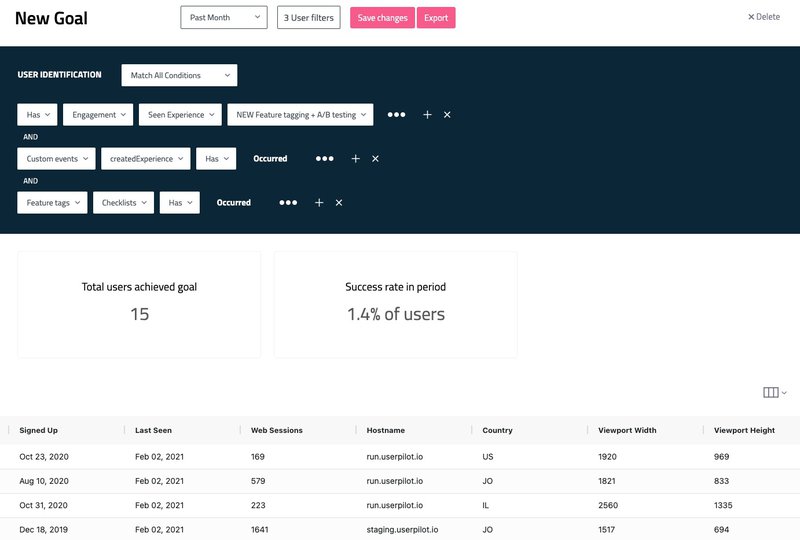Expand the Checklists dropdown
800x540 pixels.
tap(123, 203)
